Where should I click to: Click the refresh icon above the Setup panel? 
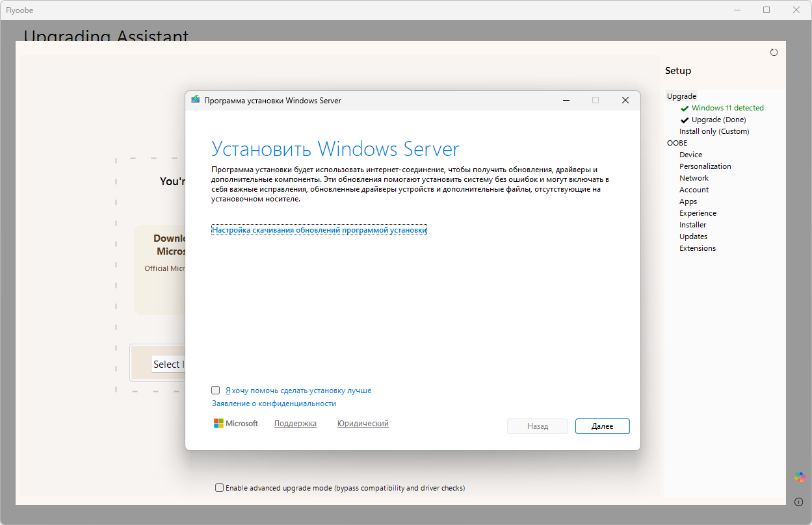(x=774, y=53)
